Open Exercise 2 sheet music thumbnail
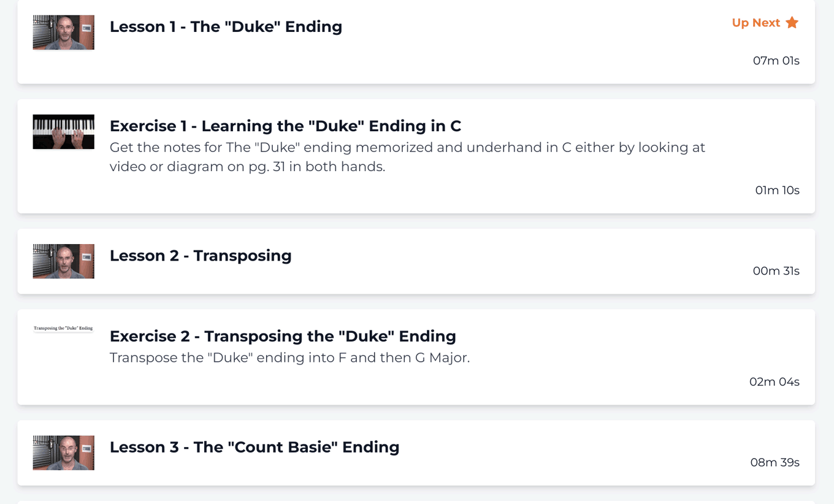 (x=63, y=328)
